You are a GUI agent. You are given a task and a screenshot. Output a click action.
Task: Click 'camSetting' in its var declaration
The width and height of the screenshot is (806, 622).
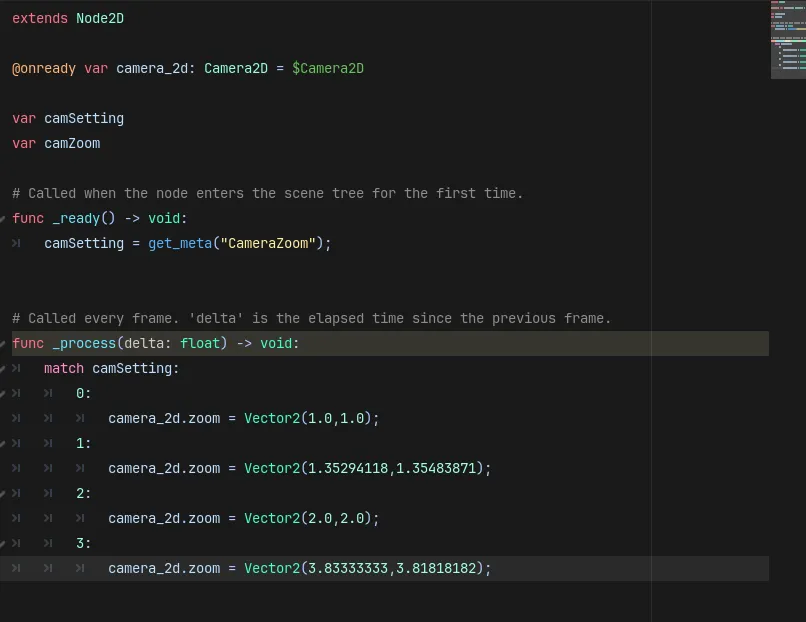coord(84,119)
